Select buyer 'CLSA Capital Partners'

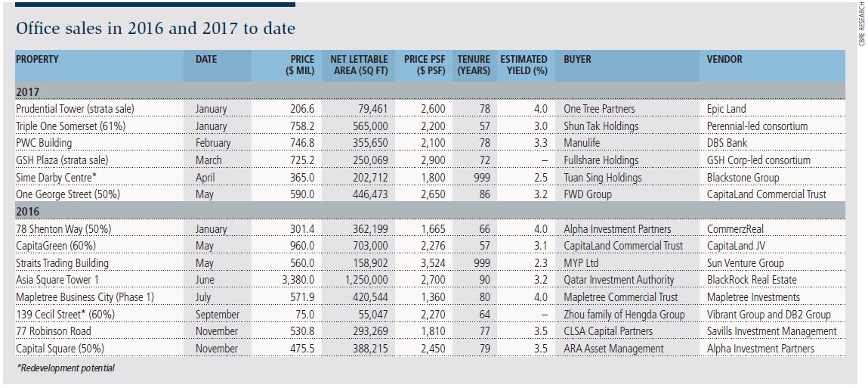coord(608,331)
